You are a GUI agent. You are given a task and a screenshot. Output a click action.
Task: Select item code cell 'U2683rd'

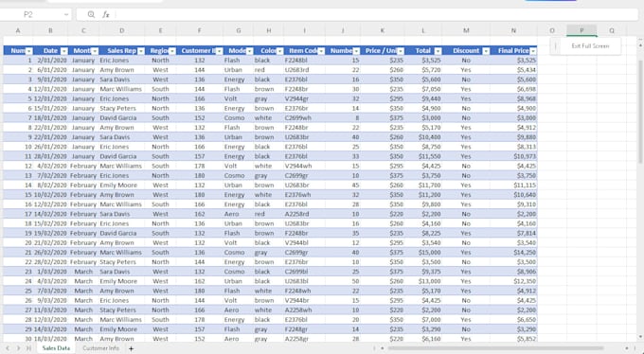[304, 70]
